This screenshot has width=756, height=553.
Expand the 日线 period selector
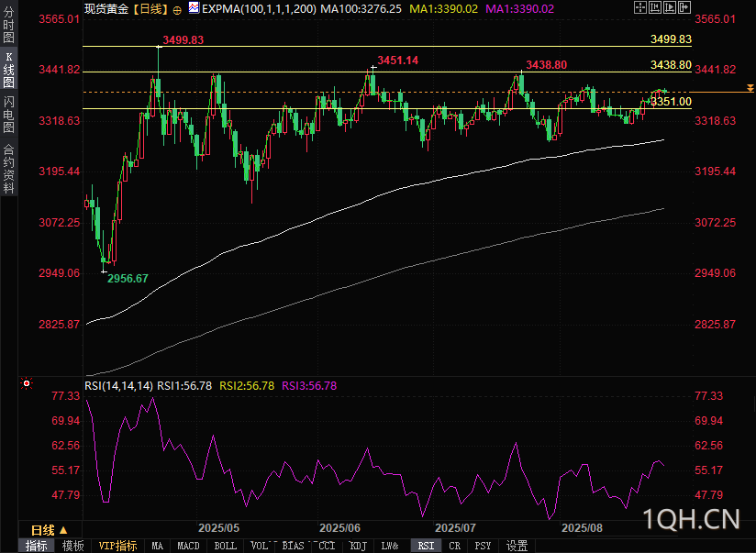point(49,530)
